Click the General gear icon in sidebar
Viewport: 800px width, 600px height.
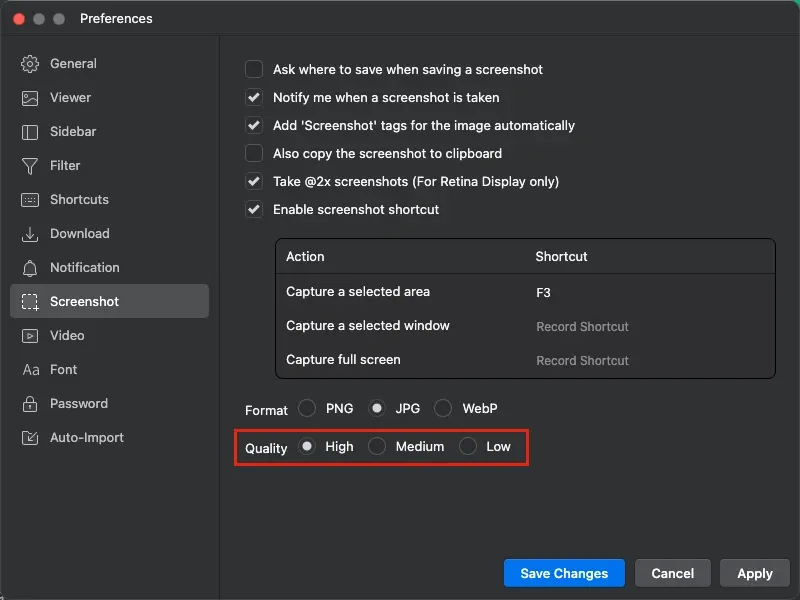click(30, 64)
